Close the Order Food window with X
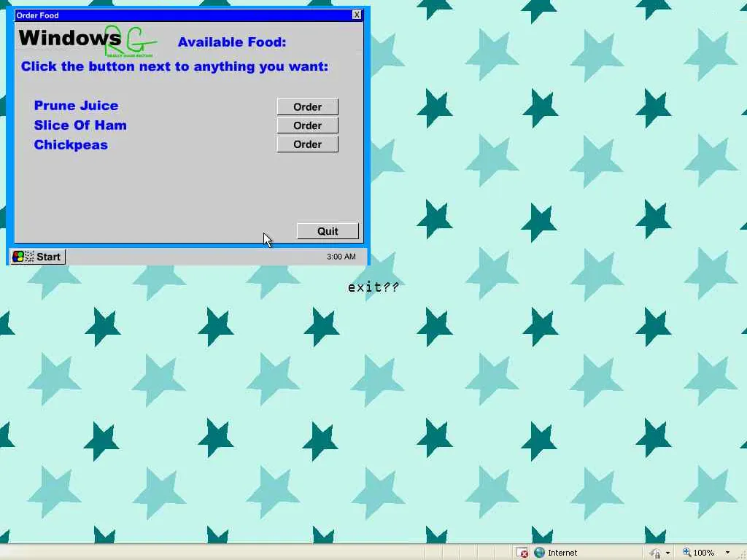This screenshot has height=560, width=747. [356, 15]
